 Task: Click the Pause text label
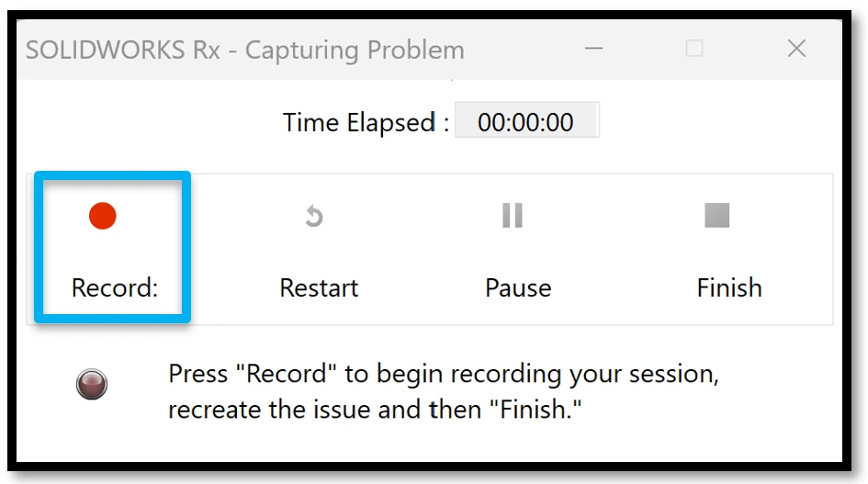click(x=518, y=288)
